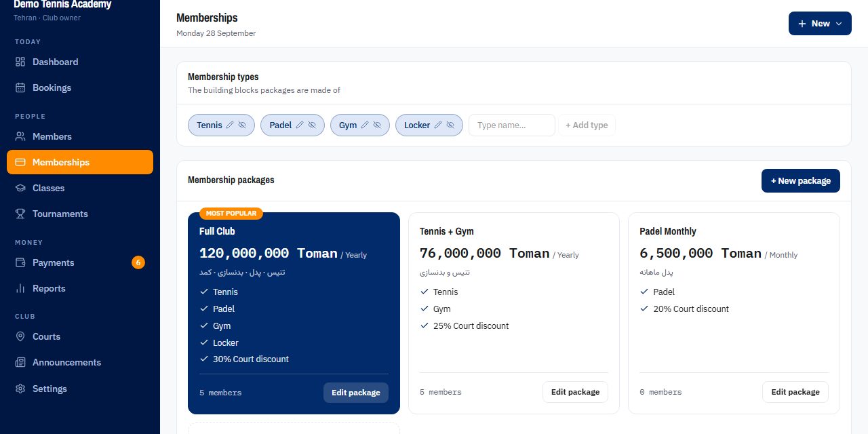868x434 pixels.
Task: Click the pencil icon on Locker chip
Action: [438, 125]
